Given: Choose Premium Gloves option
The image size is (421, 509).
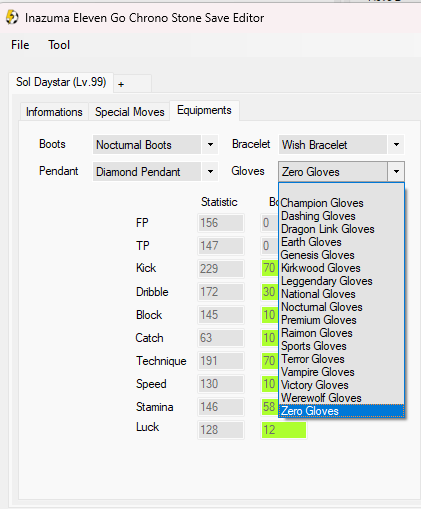Looking at the screenshot, I should 341,320.
